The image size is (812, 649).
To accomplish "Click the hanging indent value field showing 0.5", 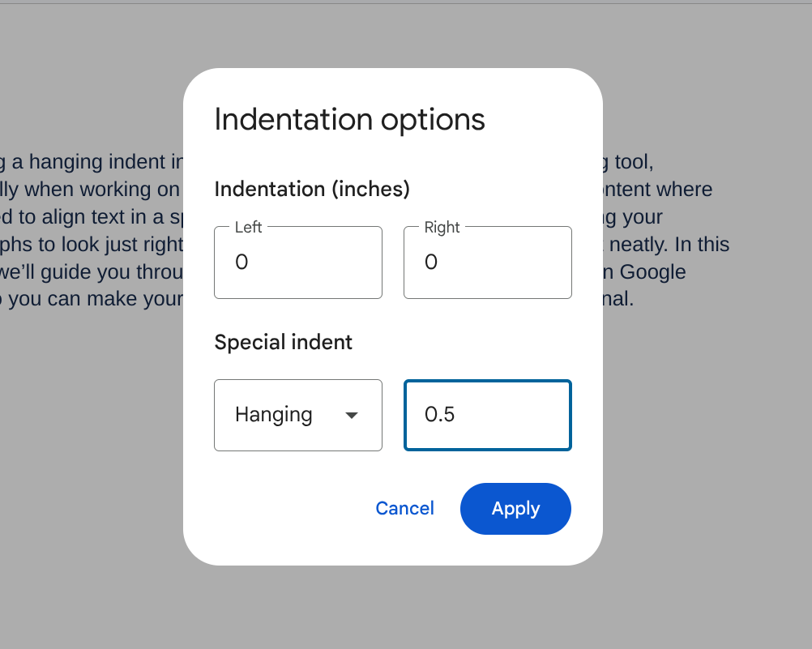I will pos(487,415).
